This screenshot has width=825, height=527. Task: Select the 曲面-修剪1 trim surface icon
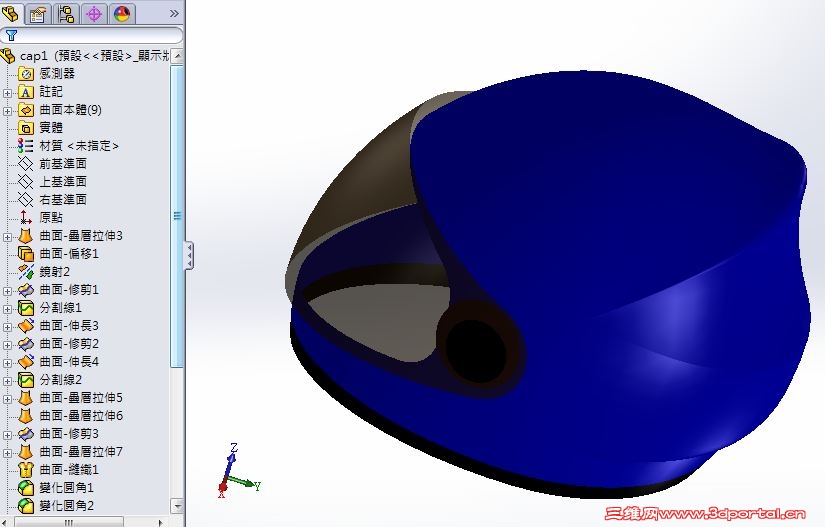26,290
